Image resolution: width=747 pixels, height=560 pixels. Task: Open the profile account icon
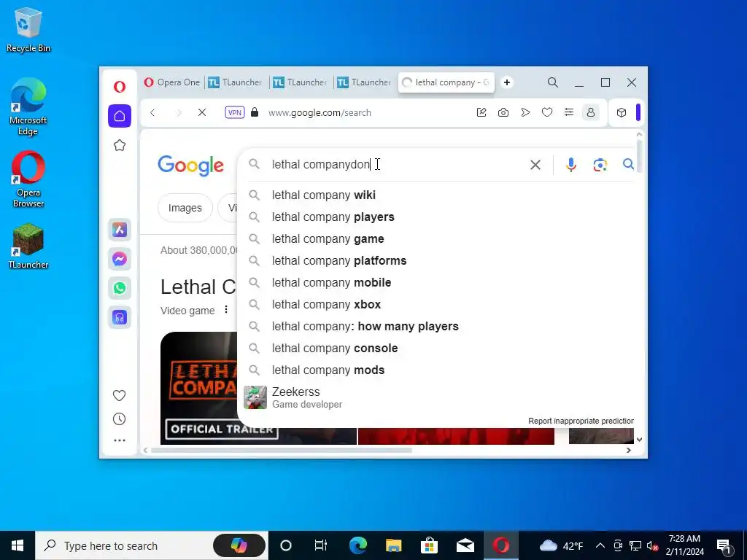pyautogui.click(x=591, y=112)
